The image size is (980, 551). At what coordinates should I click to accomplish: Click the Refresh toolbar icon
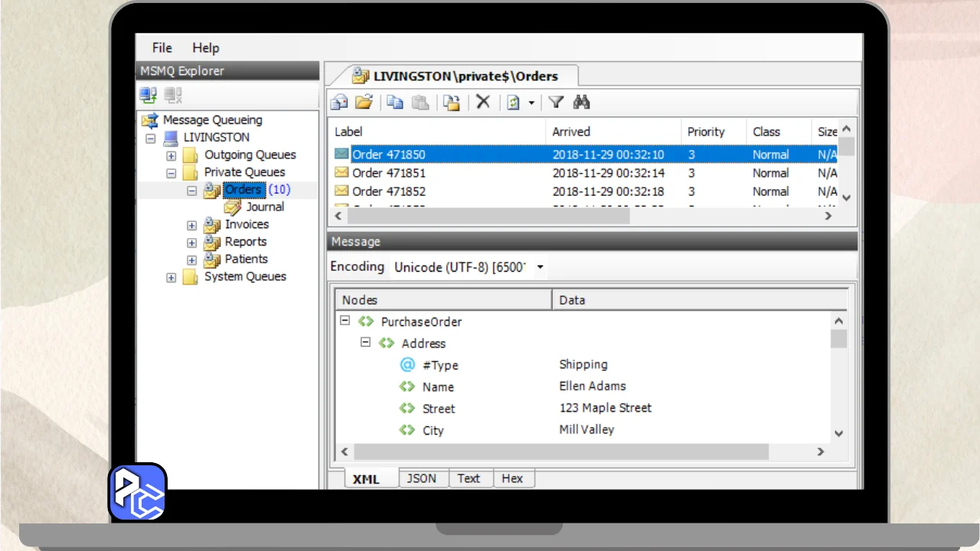pyautogui.click(x=514, y=103)
